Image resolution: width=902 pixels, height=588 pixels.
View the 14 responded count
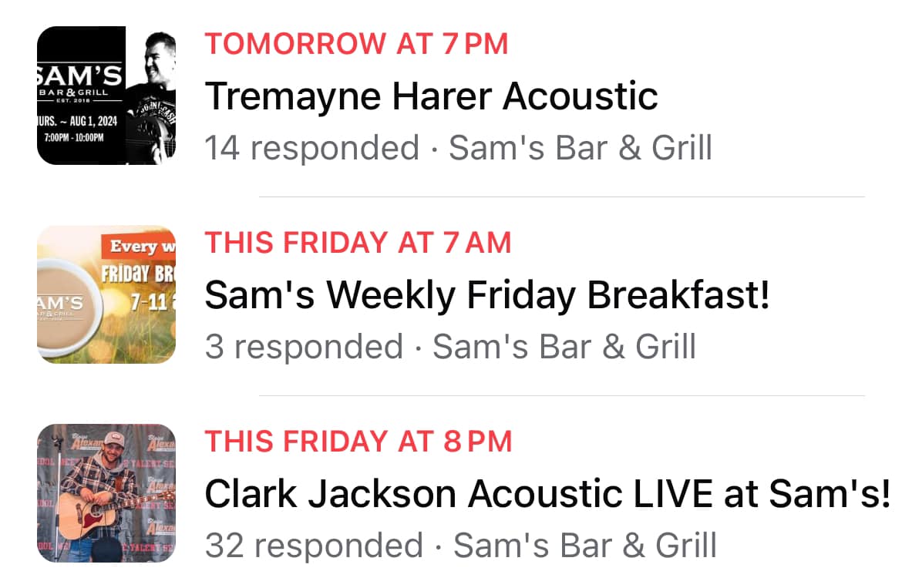click(x=312, y=148)
